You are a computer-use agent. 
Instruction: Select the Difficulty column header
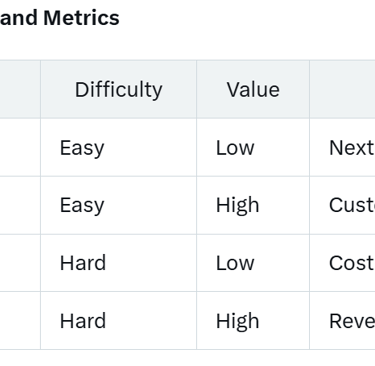pos(118,89)
